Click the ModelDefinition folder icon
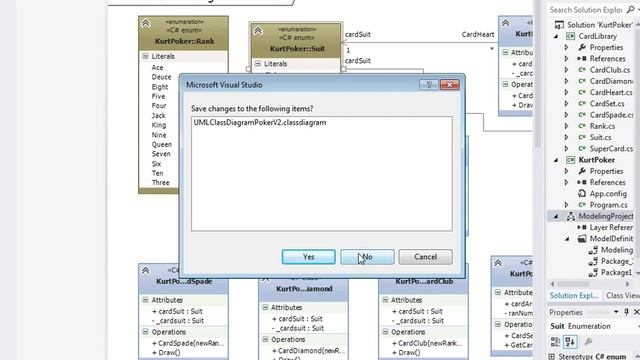 pyautogui.click(x=582, y=239)
